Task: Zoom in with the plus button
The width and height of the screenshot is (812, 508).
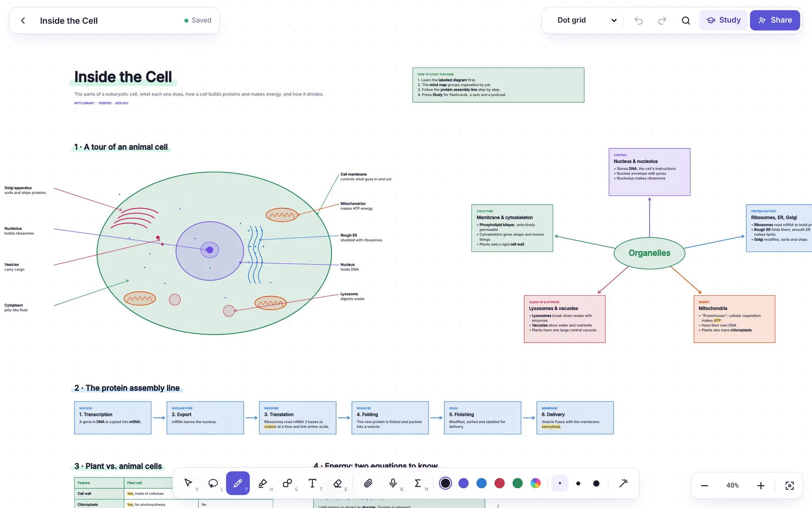Action: tap(761, 486)
